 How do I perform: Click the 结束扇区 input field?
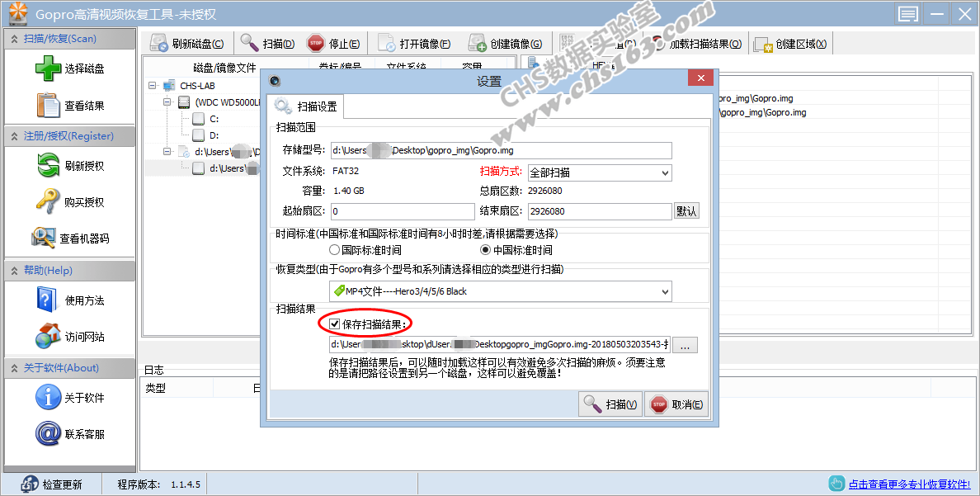tap(600, 210)
